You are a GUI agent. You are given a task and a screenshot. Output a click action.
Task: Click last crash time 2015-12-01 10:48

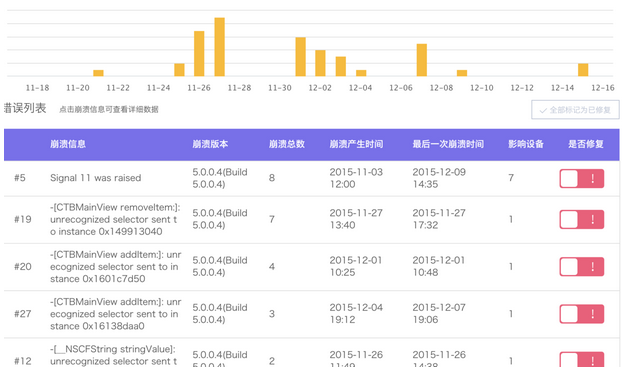439,267
